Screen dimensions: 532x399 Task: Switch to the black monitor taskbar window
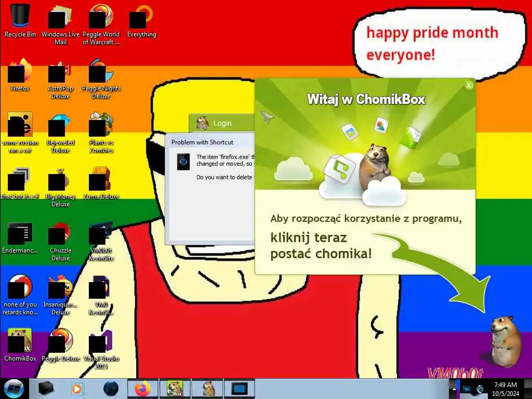240,389
